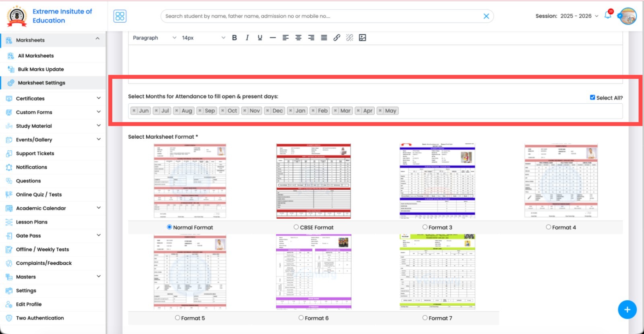Screen dimensions: 644x334
Task: Expand the Masters sidebar section
Action: pos(99,277)
